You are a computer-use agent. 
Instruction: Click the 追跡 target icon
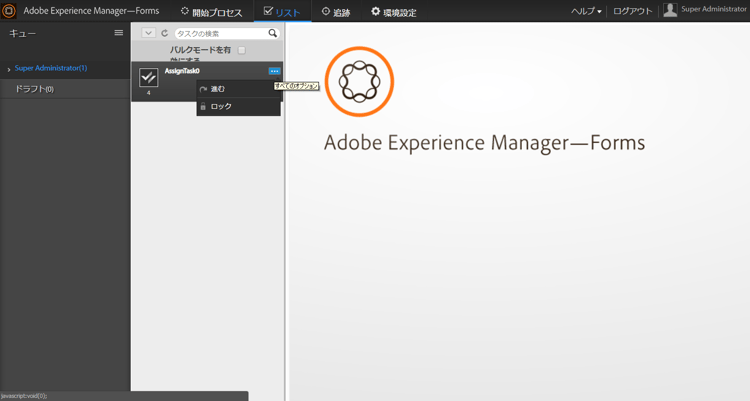[326, 11]
